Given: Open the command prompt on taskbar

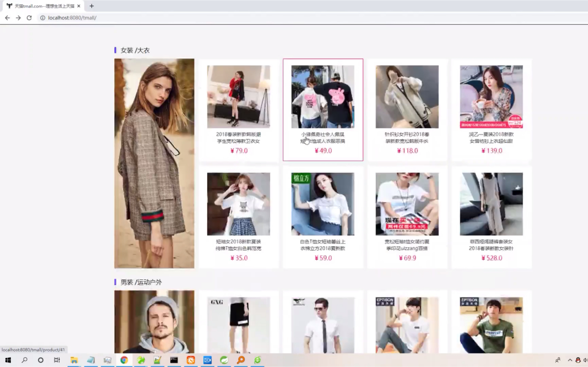Looking at the screenshot, I should pyautogui.click(x=174, y=360).
